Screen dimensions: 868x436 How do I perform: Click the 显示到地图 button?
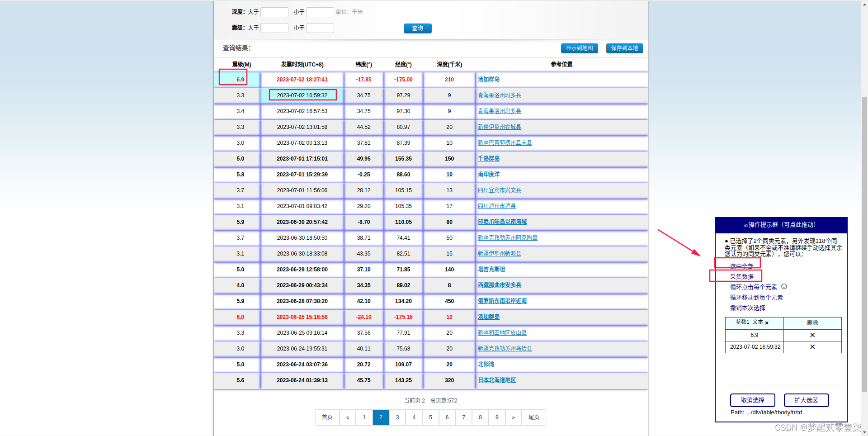579,48
